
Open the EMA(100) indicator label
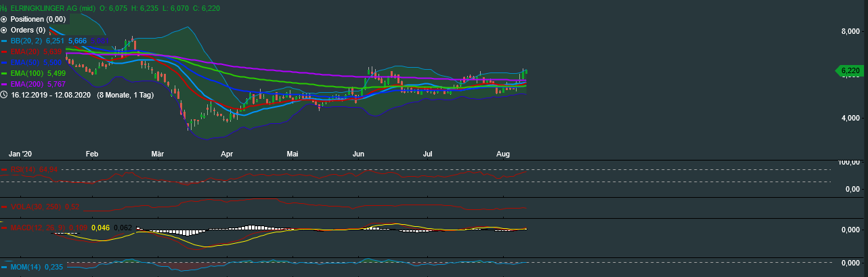click(27, 73)
